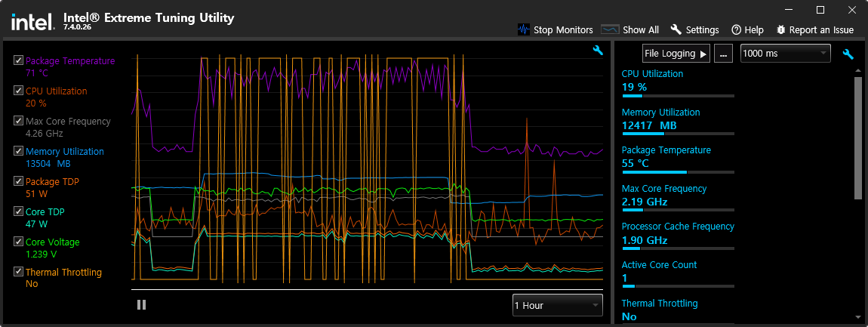Click the 2.19 GHz value in the right panel
868x327 pixels.
click(x=645, y=202)
